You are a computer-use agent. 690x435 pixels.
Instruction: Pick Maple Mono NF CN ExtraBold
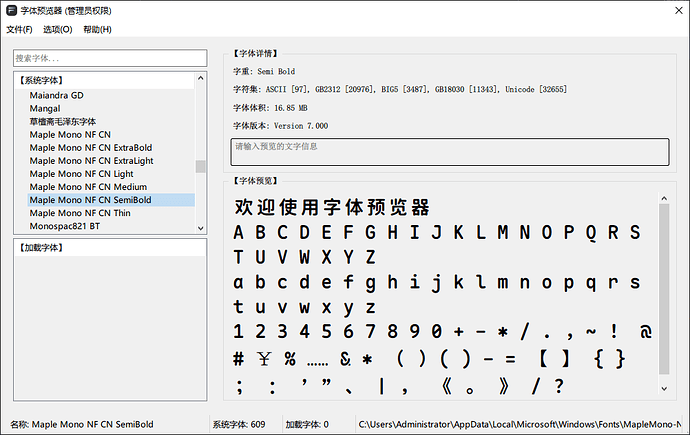click(90, 147)
